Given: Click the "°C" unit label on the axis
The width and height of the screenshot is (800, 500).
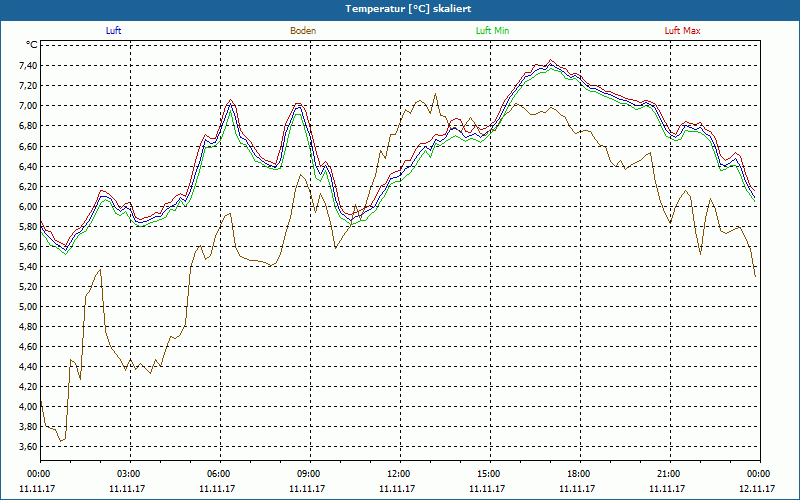Looking at the screenshot, I should pyautogui.click(x=32, y=45).
